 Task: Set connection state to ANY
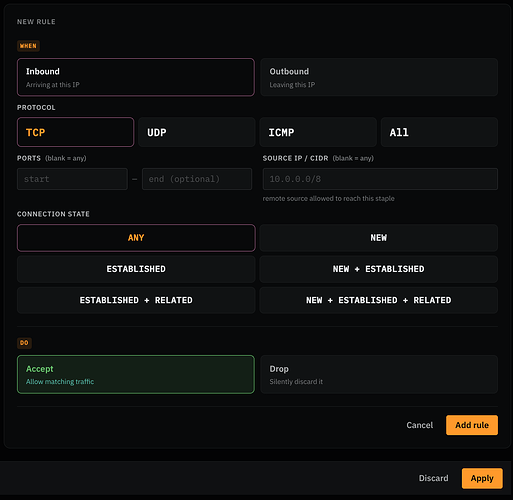click(136, 238)
